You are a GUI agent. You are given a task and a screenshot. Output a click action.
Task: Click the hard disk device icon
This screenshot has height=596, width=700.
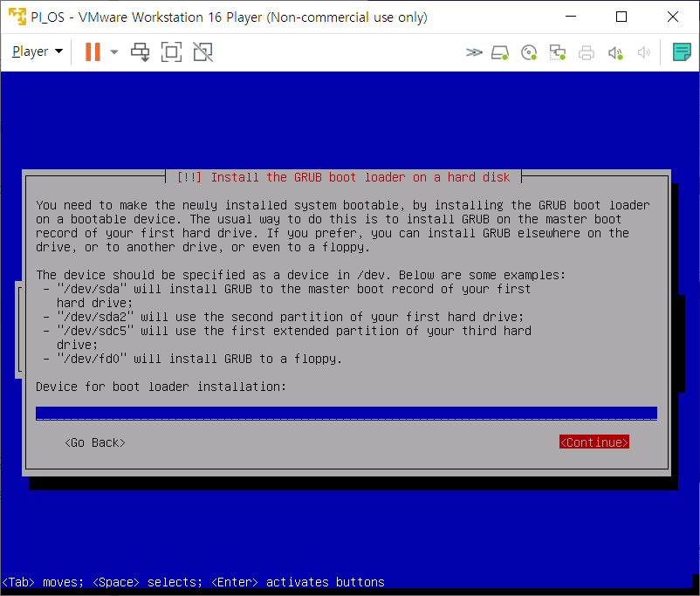[500, 52]
